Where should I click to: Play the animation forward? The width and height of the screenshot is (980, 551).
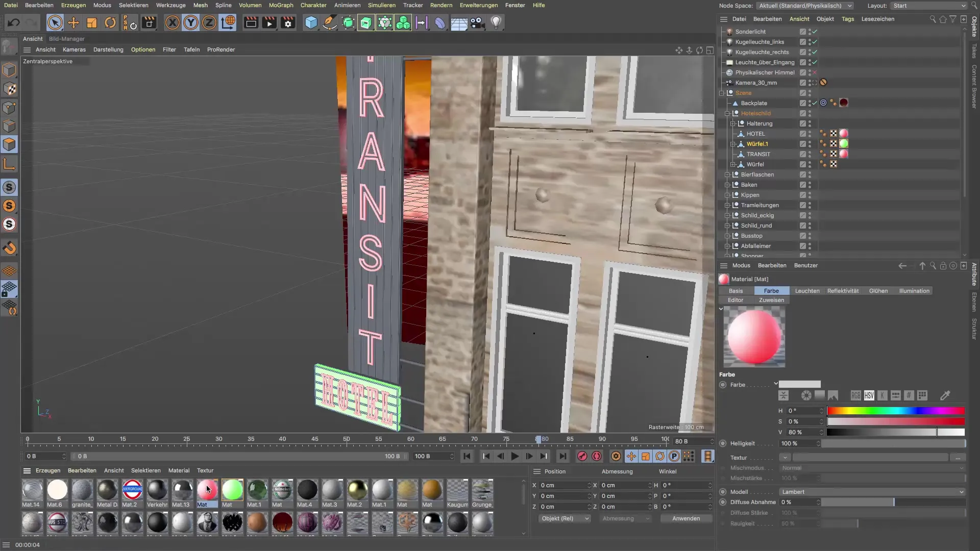(514, 457)
